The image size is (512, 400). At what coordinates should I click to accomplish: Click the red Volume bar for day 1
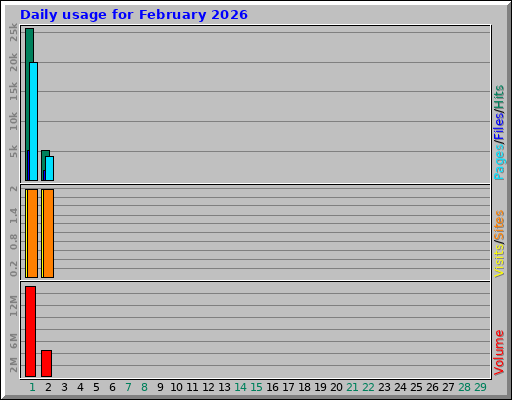pyautogui.click(x=30, y=331)
